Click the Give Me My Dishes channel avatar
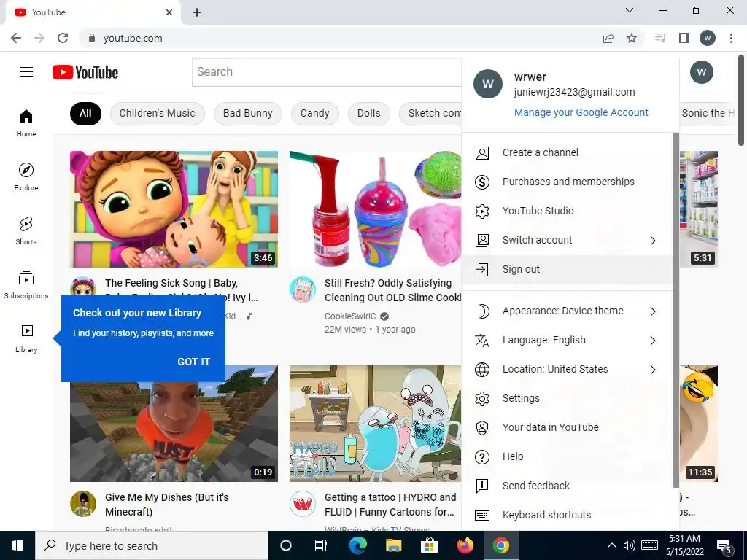 coord(83,503)
